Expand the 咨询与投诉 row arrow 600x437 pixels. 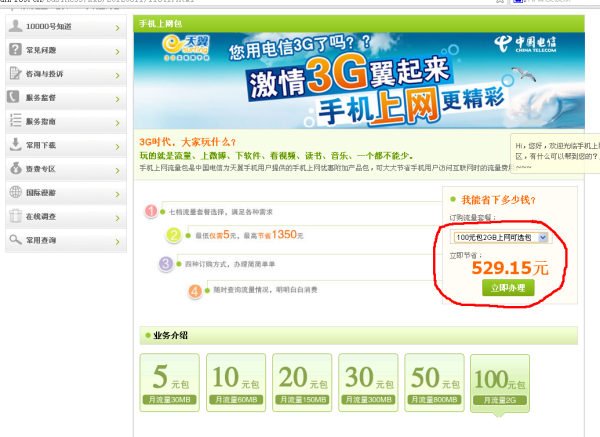[117, 75]
